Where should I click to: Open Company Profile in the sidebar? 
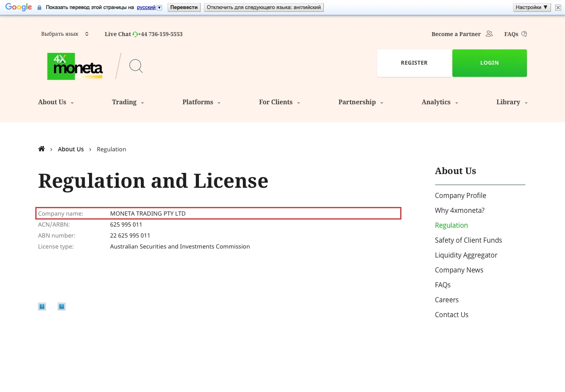click(x=460, y=195)
